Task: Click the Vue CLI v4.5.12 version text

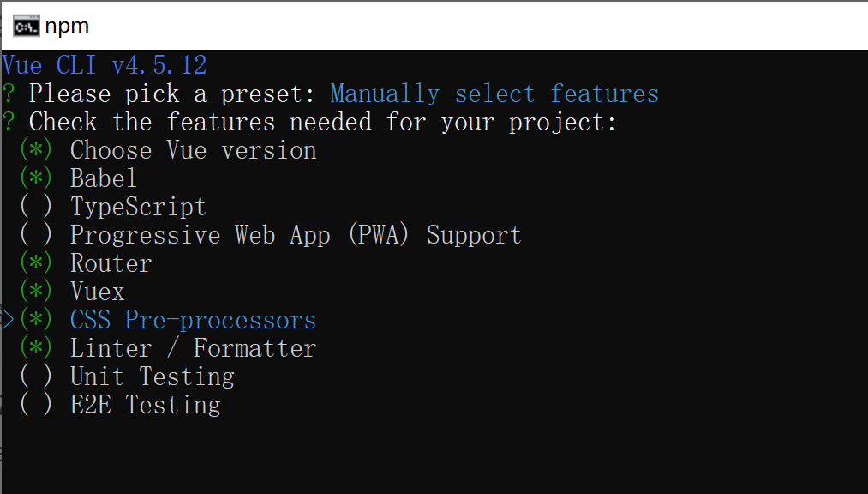Action: point(104,65)
